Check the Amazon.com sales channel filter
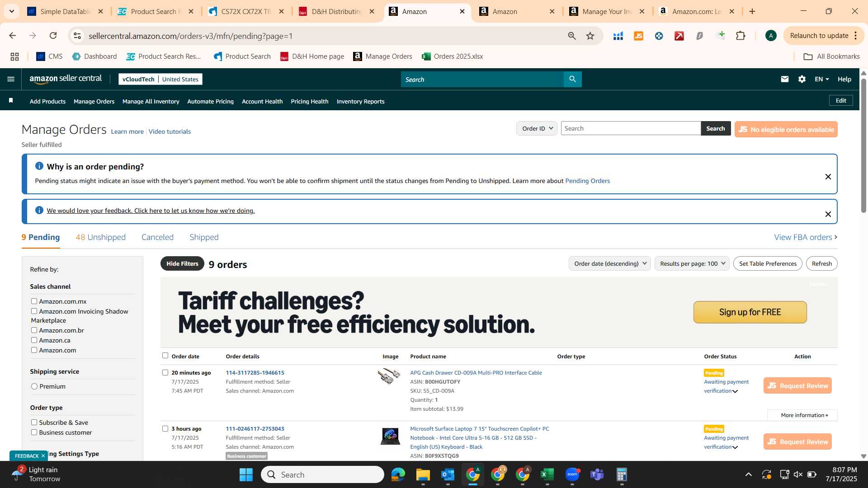The image size is (868, 488). pyautogui.click(x=34, y=350)
